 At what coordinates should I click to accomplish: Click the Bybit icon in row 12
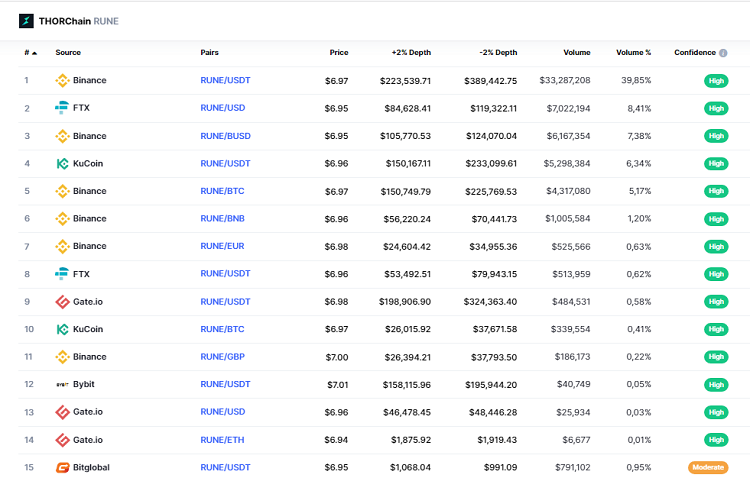62,384
